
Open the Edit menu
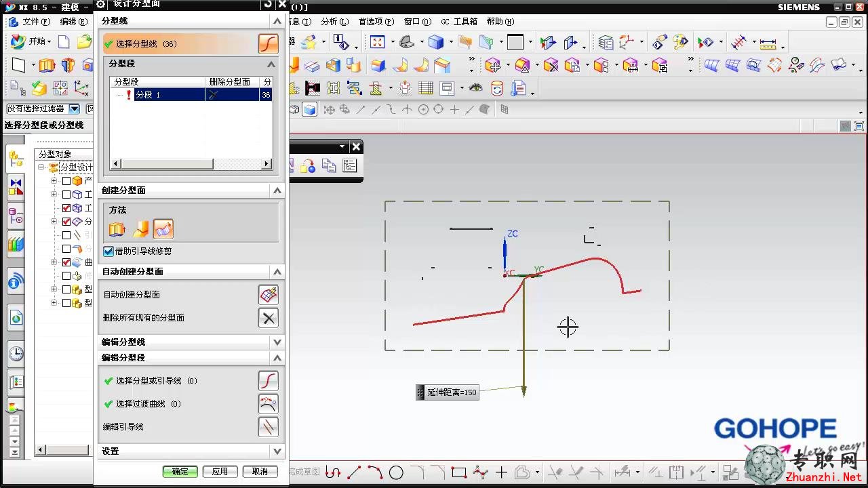tap(73, 22)
